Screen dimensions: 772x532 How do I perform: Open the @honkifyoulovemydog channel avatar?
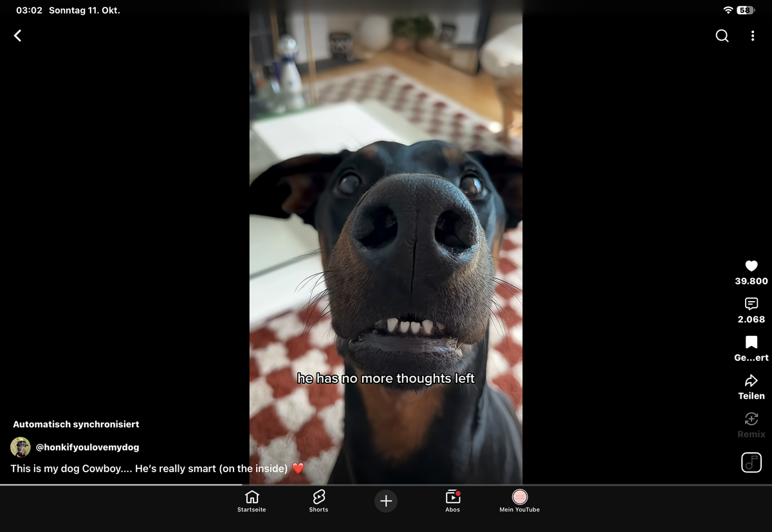tap(21, 447)
